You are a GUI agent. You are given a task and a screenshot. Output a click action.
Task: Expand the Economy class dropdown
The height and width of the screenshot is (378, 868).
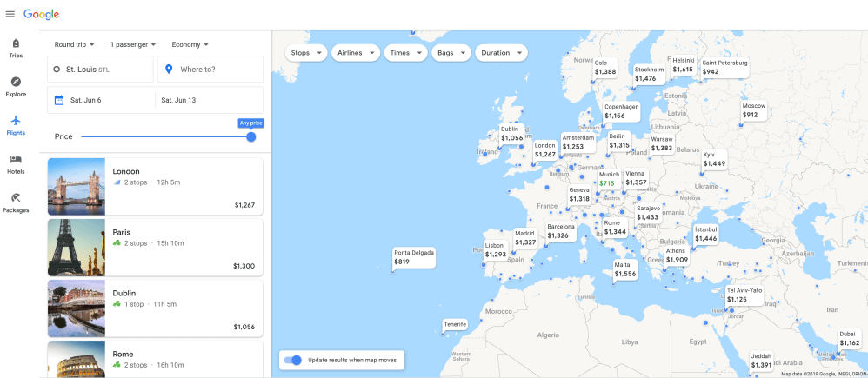tap(190, 44)
